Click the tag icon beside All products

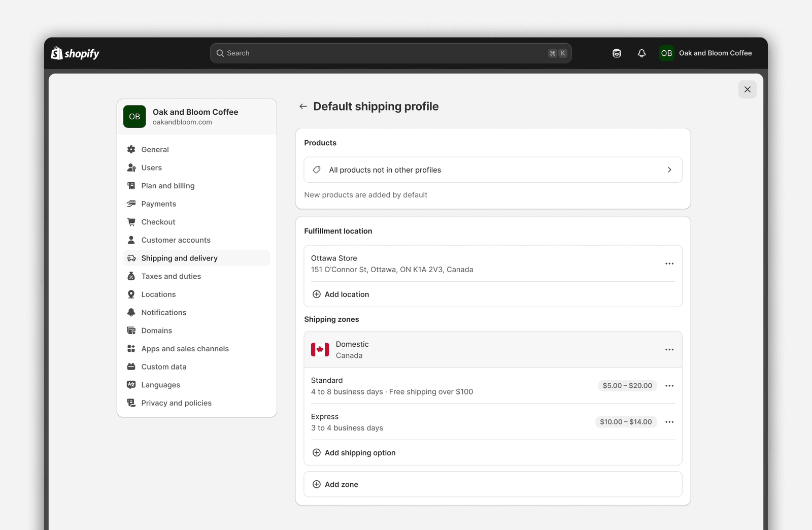point(317,170)
